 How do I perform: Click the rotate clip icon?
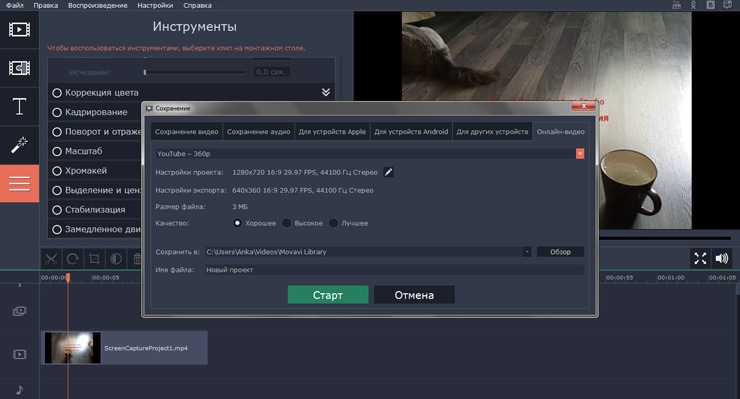point(72,259)
